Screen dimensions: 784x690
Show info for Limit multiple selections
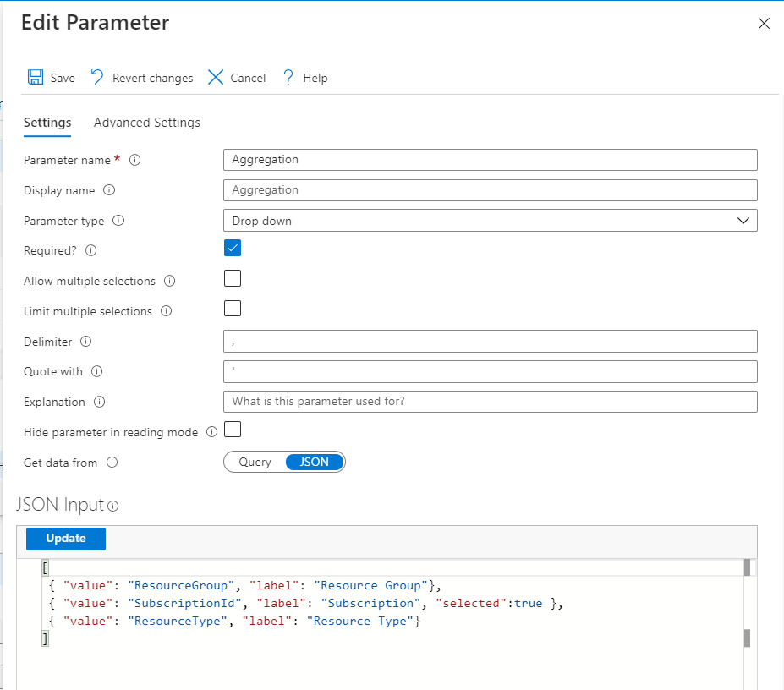coord(166,311)
